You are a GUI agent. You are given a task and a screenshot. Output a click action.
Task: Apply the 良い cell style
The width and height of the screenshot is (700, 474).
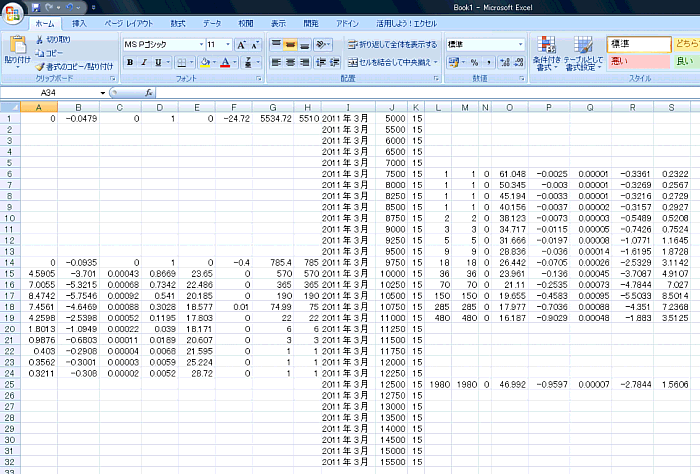click(x=687, y=62)
